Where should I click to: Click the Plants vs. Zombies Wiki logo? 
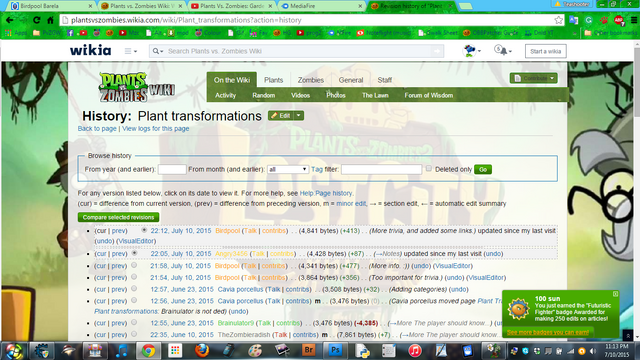click(x=136, y=87)
